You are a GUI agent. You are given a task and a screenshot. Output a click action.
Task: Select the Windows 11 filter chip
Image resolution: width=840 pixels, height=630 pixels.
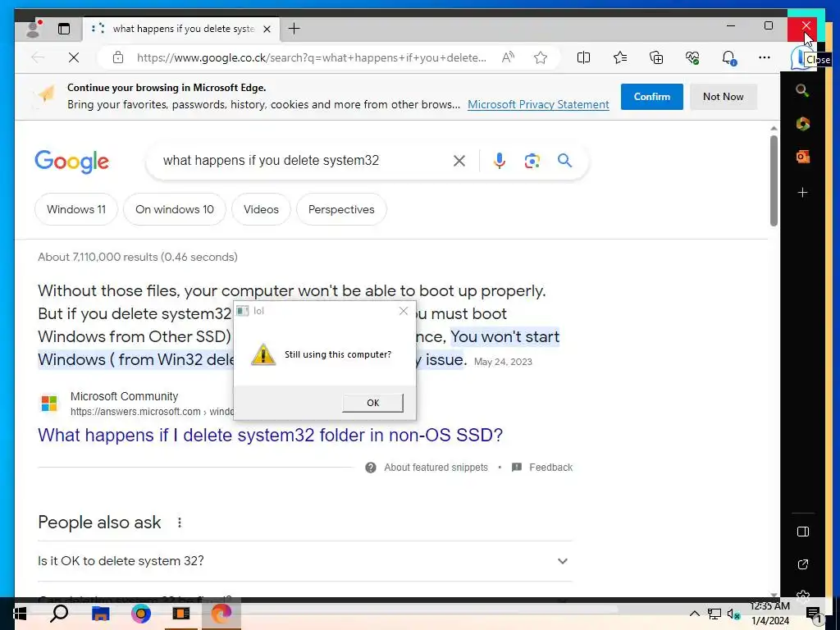tap(76, 209)
